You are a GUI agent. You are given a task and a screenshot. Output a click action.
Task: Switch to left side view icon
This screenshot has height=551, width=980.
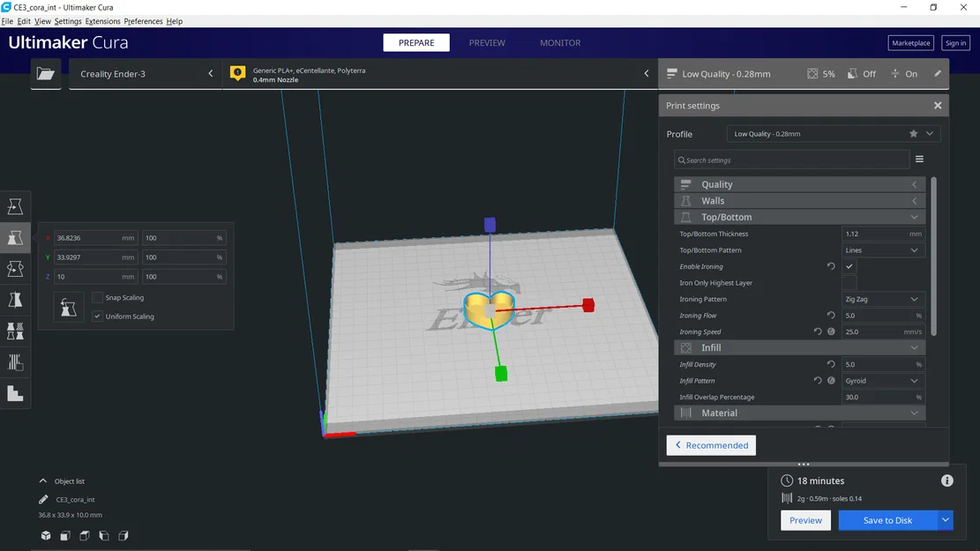[104, 535]
